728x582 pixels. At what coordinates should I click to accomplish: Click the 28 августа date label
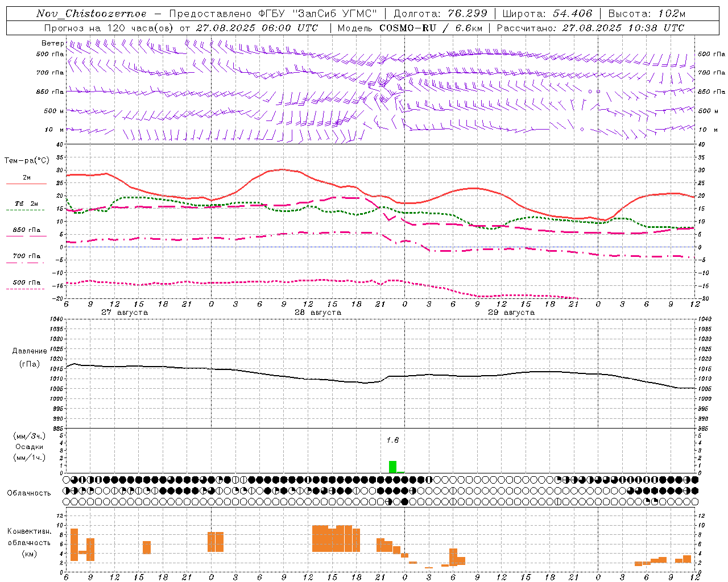318,313
